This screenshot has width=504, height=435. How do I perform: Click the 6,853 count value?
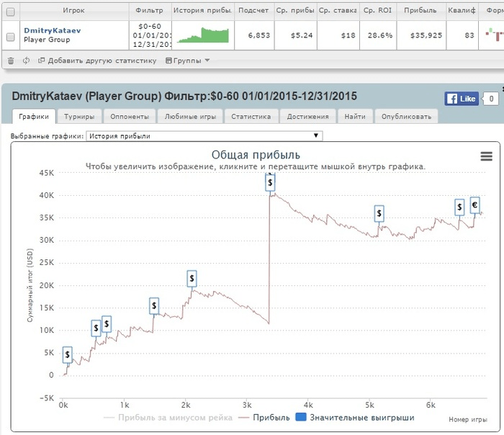(259, 35)
